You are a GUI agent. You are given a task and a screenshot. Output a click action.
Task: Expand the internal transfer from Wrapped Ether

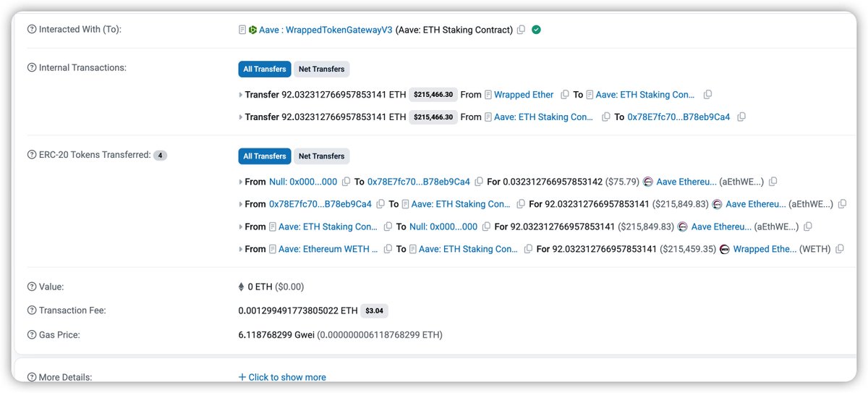tap(241, 95)
